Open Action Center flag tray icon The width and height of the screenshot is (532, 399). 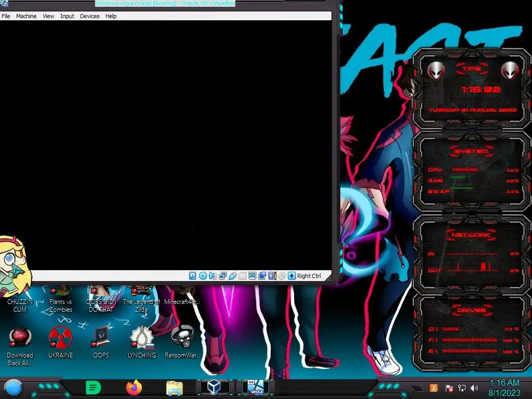[x=449, y=388]
